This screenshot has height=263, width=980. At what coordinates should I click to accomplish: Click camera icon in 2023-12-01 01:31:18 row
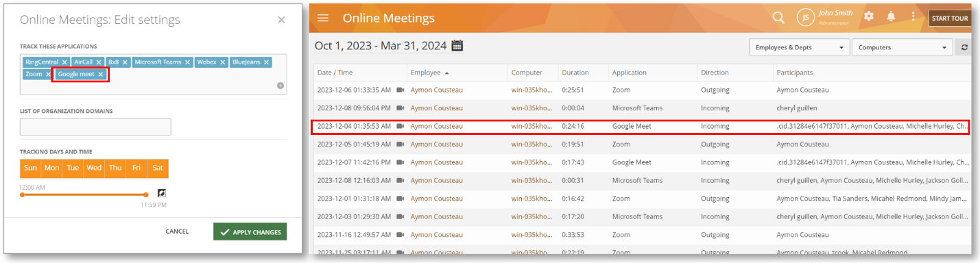point(401,199)
